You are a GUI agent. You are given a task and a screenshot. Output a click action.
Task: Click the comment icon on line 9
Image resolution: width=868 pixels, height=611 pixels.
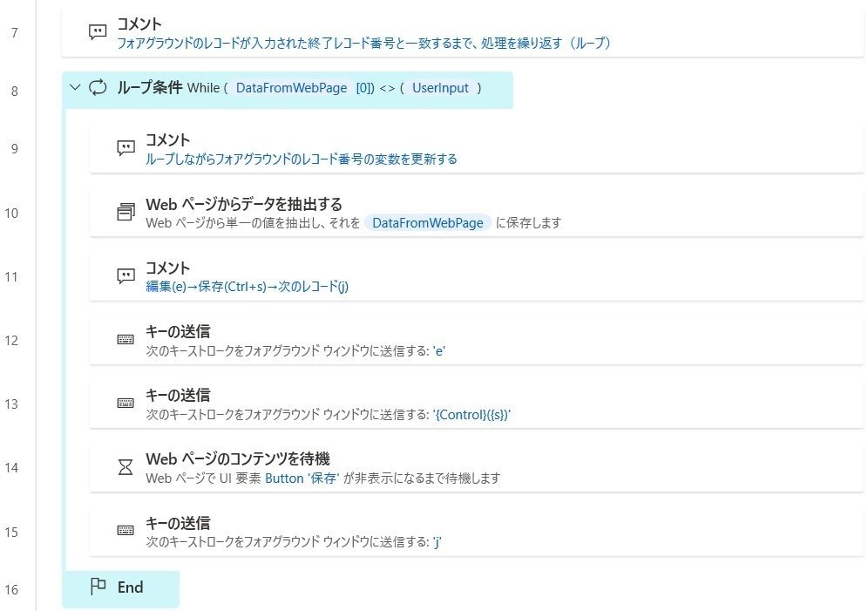[126, 148]
